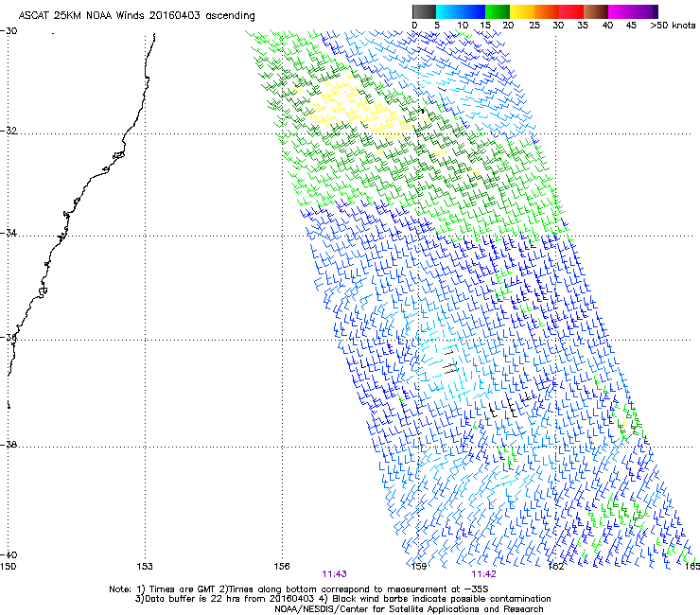
Task: Click the chart title 'ASCAT 25KM NOAA Winds 20160403 ascending'
Action: [136, 16]
